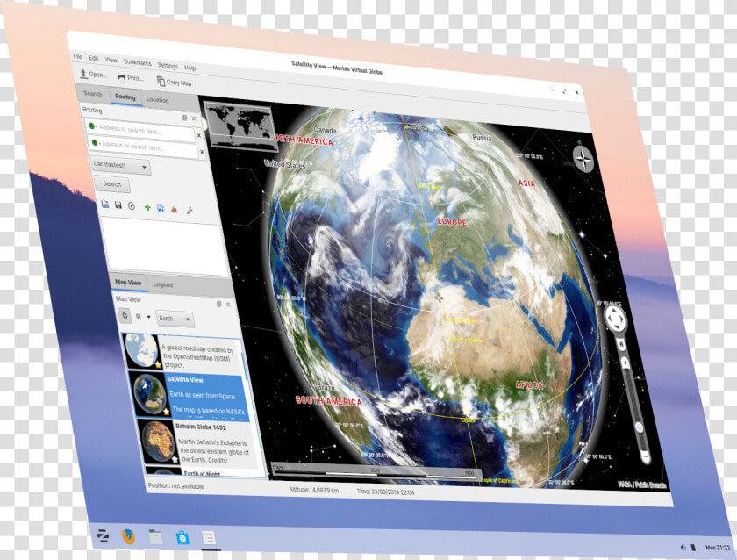Open the Software store from the taskbar
This screenshot has width=737, height=560.
tap(182, 537)
